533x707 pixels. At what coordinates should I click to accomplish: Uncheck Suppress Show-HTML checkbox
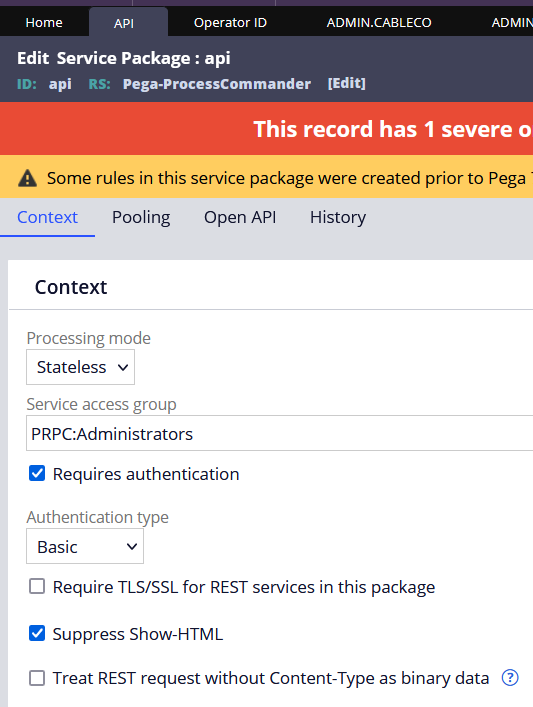37,634
